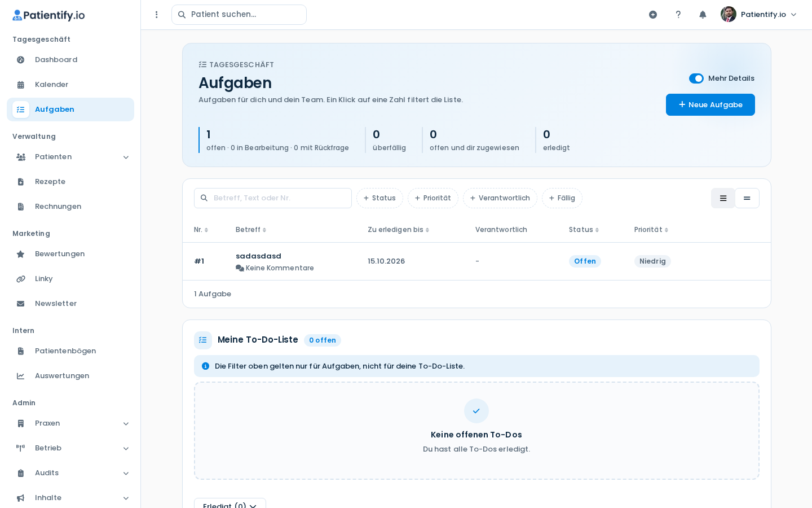
Task: Click the Betreff, Text oder Nr. search box
Action: [x=273, y=198]
